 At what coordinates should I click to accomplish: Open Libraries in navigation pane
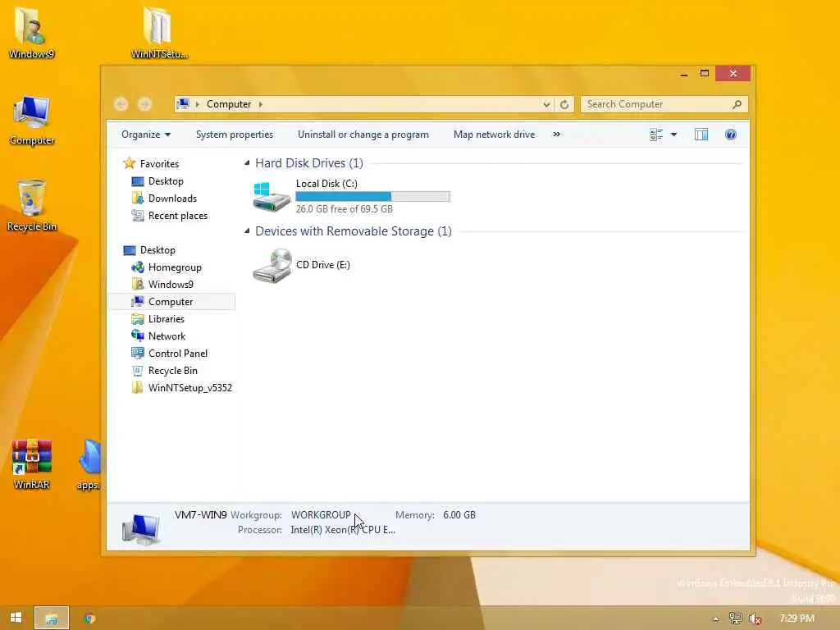pyautogui.click(x=166, y=319)
